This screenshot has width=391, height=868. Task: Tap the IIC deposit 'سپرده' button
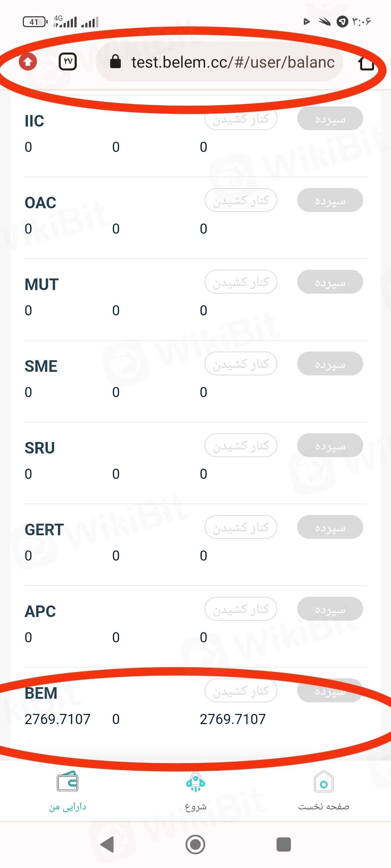pos(330,119)
